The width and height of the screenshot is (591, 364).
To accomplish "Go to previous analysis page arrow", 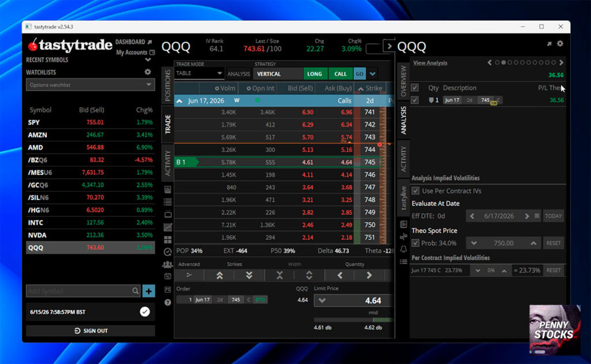I will point(489,62).
